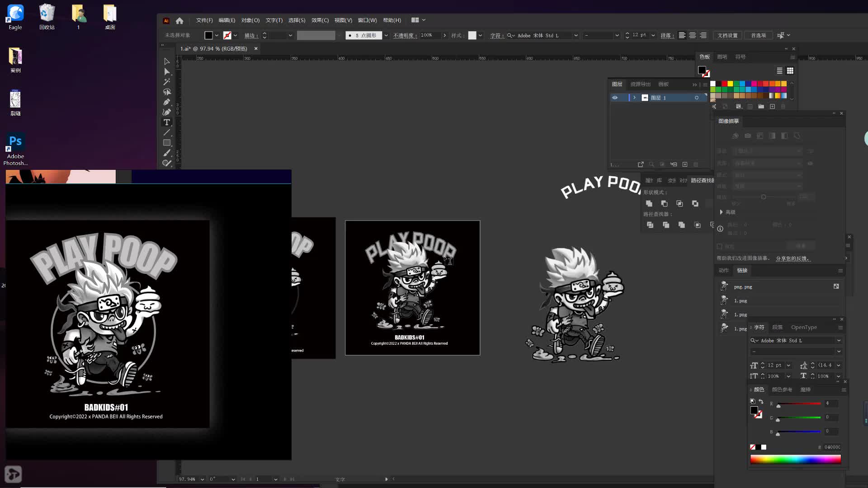This screenshot has width=868, height=488.
Task: Click 文档设置 button
Action: [727, 35]
